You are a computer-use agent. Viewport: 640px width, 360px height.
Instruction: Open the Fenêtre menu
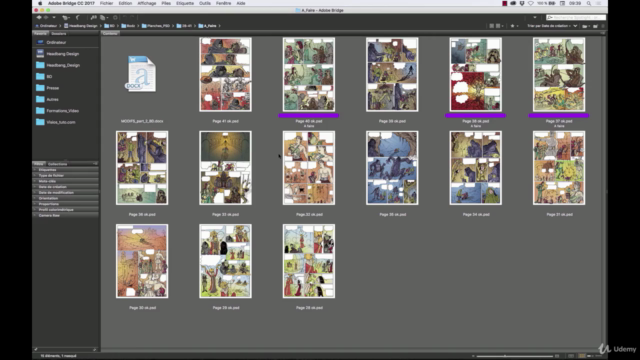(224, 3)
